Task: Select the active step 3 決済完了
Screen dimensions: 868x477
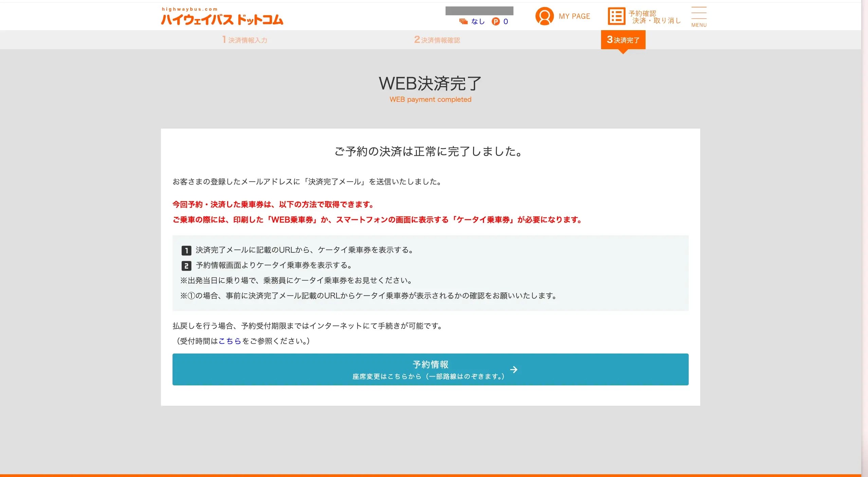Action: (x=623, y=40)
